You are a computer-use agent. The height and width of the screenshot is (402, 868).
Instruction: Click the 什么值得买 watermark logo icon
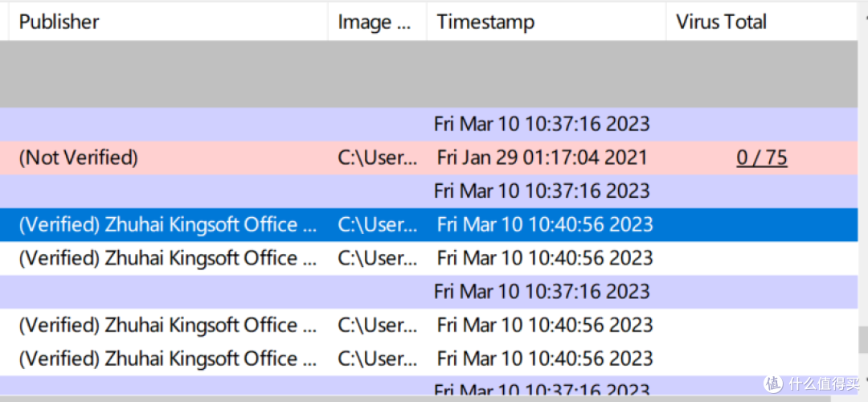pyautogui.click(x=773, y=384)
